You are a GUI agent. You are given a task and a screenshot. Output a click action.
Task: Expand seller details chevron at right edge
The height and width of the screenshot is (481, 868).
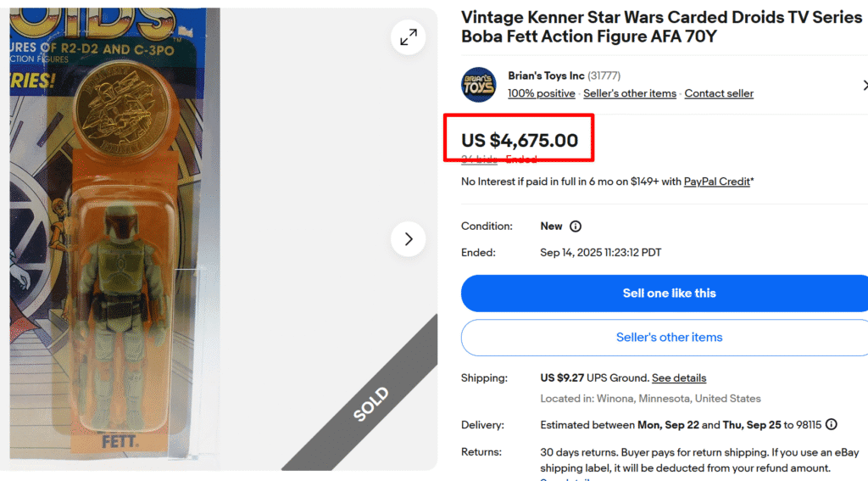pos(864,85)
